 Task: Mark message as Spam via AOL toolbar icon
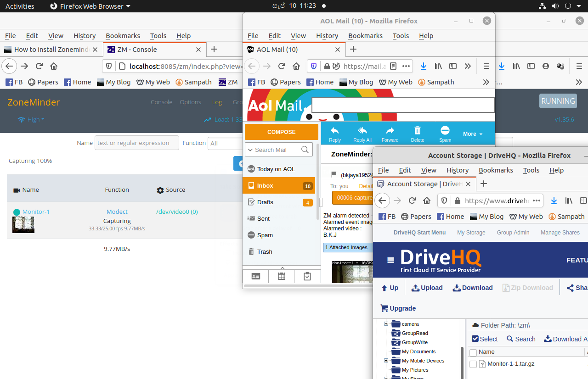(445, 130)
